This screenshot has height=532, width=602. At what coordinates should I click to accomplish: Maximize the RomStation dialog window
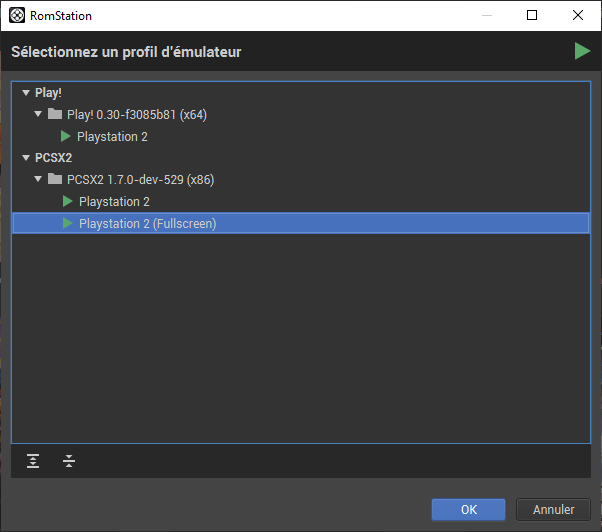pos(532,15)
